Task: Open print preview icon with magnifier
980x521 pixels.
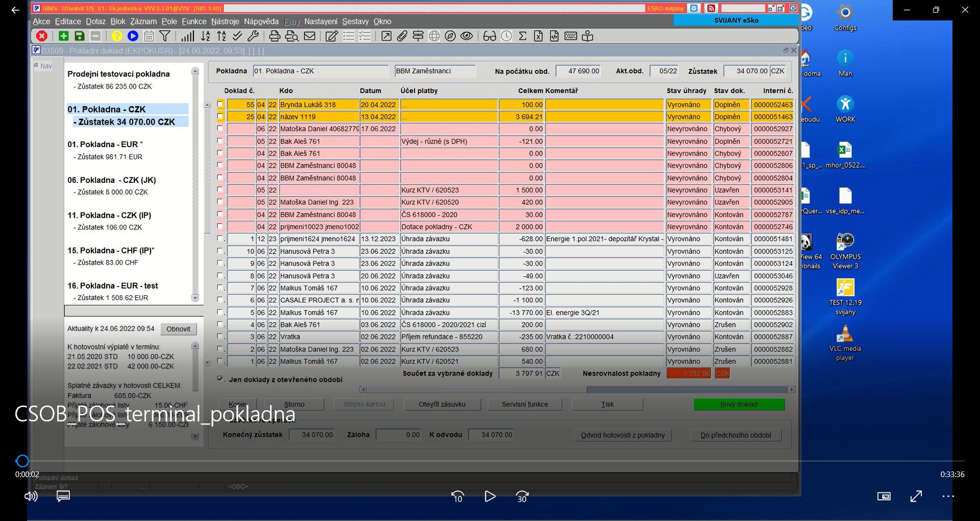Action: [x=292, y=36]
